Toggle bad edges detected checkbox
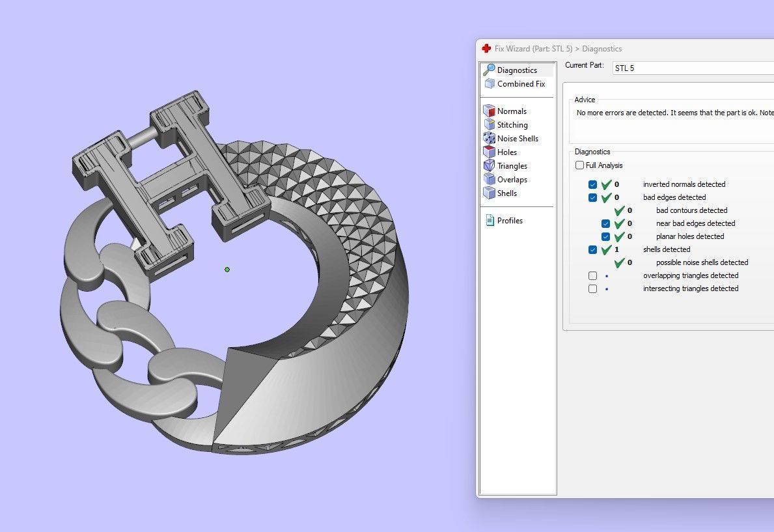Screen dimensions: 774x532 click(592, 197)
